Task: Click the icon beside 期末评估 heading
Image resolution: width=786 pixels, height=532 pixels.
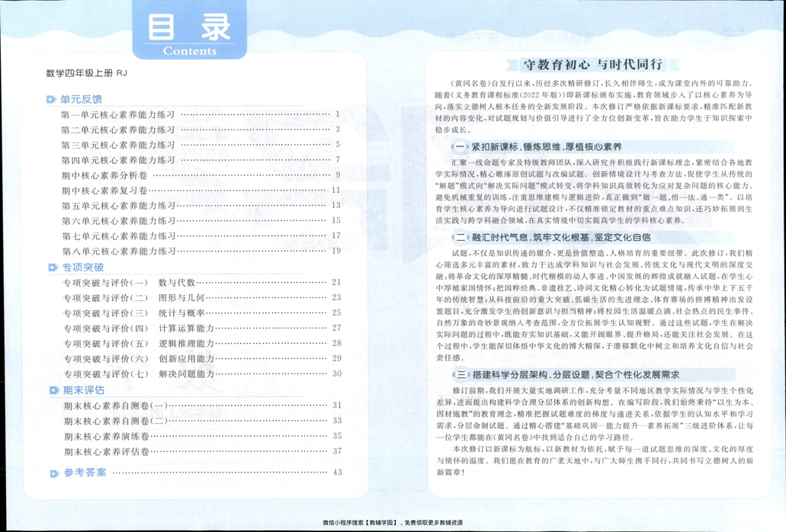Action: pyautogui.click(x=53, y=389)
